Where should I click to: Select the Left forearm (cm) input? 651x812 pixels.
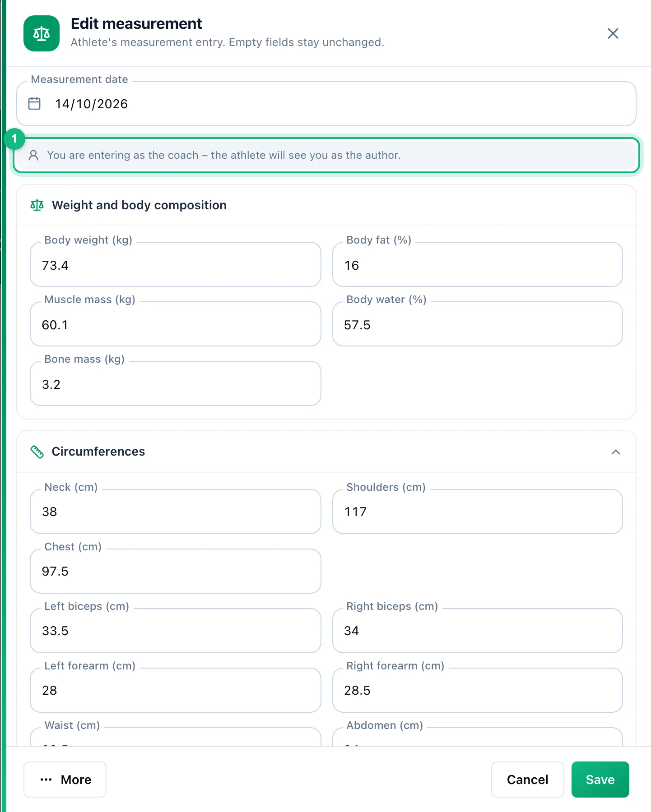tap(176, 690)
